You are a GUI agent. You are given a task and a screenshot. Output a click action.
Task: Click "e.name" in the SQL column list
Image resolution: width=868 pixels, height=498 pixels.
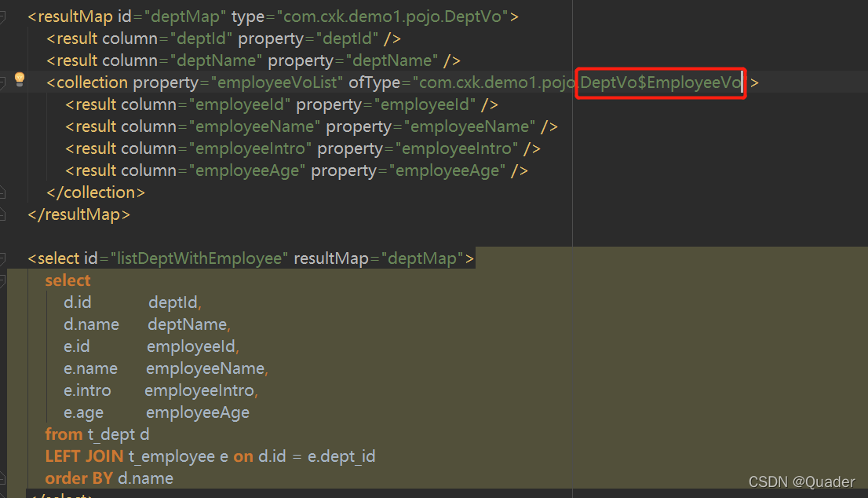(x=91, y=368)
